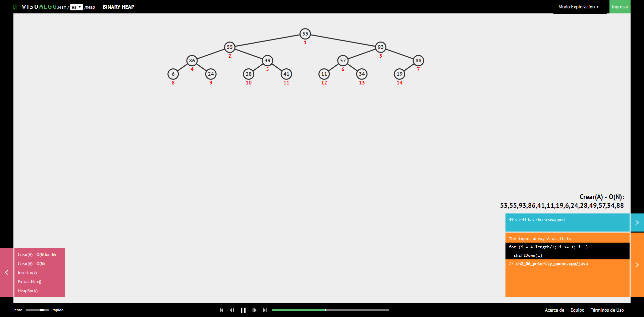644x317 pixels.
Task: Jump to the beginning of the animation
Action: click(221, 310)
